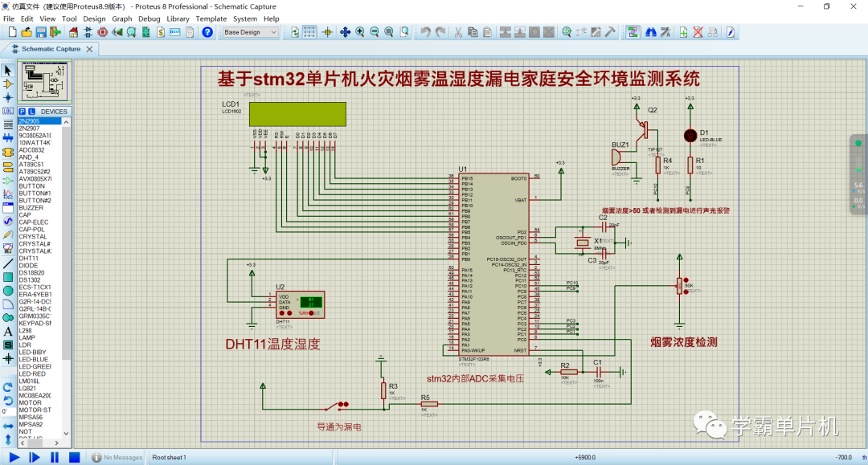Open the Graph menu

[x=122, y=18]
